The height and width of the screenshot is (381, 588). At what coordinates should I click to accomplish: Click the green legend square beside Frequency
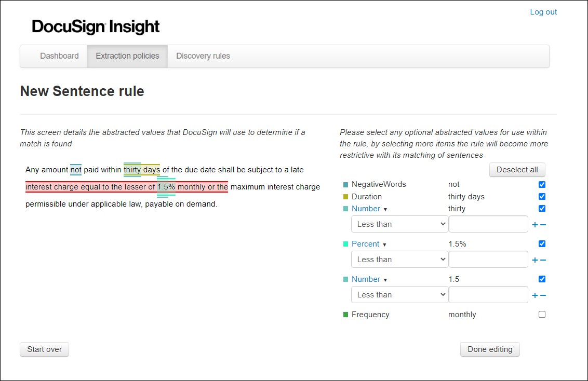coord(345,314)
